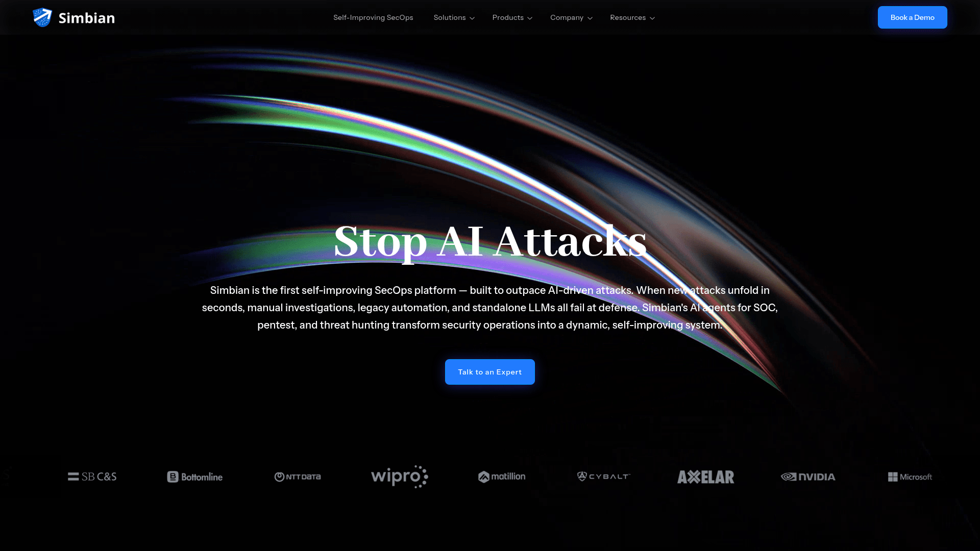Viewport: 980px width, 551px height.
Task: Click the Book a Demo button
Action: point(912,17)
